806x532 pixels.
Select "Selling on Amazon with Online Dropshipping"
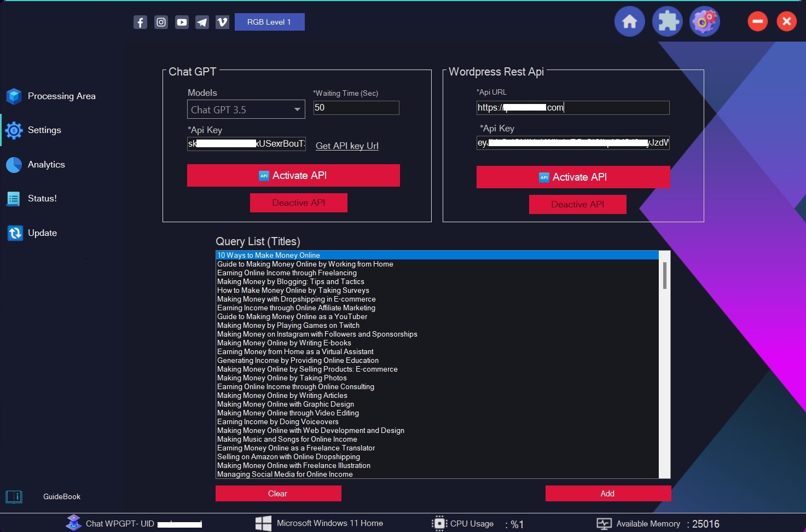click(x=437, y=456)
